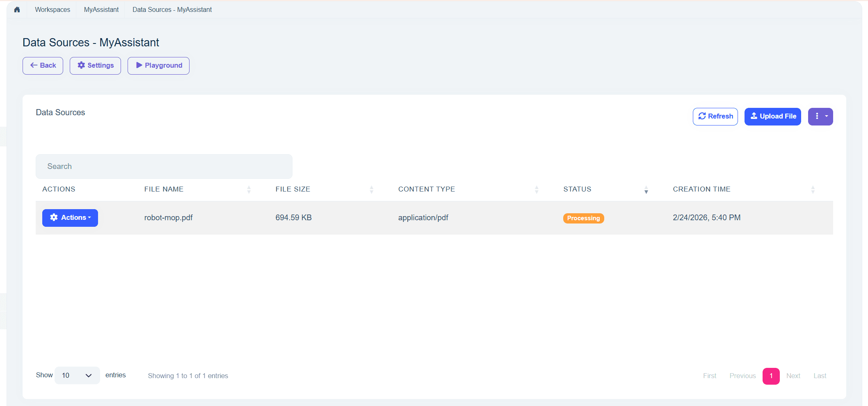Image resolution: width=868 pixels, height=406 pixels.
Task: Click the home icon in the breadcrumb
Action: [17, 9]
